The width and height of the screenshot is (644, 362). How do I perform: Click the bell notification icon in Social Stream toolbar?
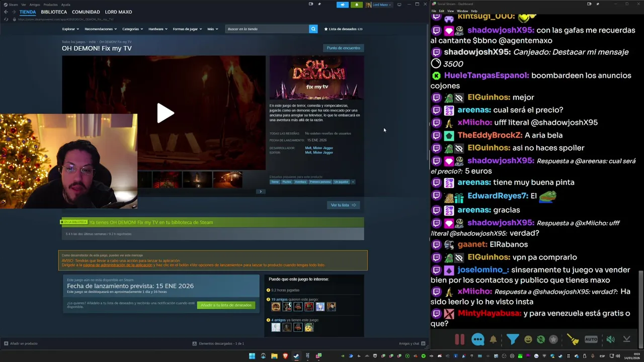coord(493,339)
